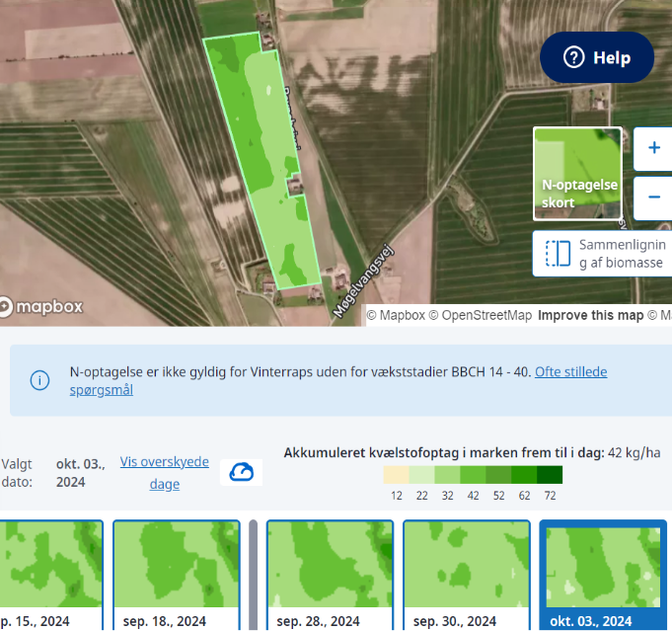This screenshot has height=631, width=672.
Task: Click the Improve this map link
Action: coord(590,316)
